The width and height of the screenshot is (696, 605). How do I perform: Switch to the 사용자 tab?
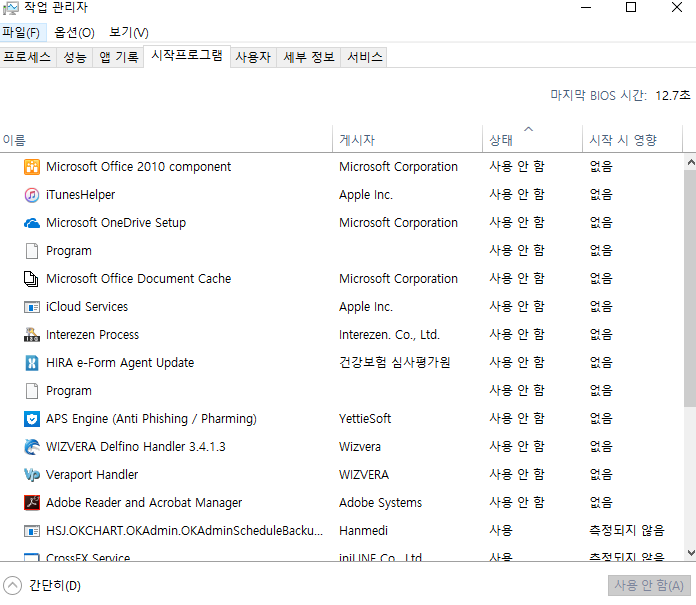coord(253,57)
